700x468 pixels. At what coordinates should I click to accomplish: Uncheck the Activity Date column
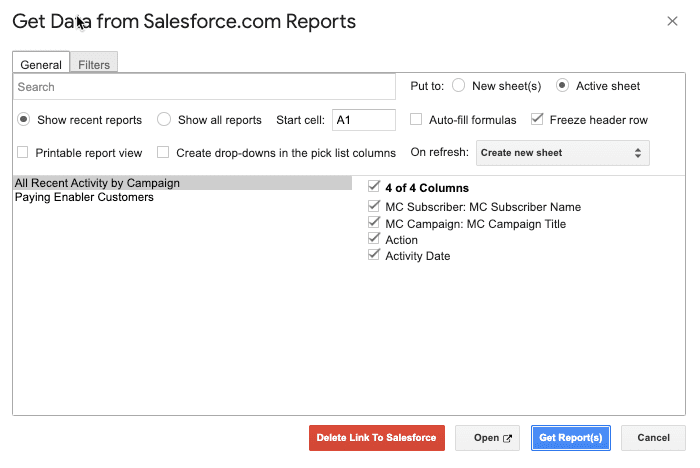click(x=374, y=256)
